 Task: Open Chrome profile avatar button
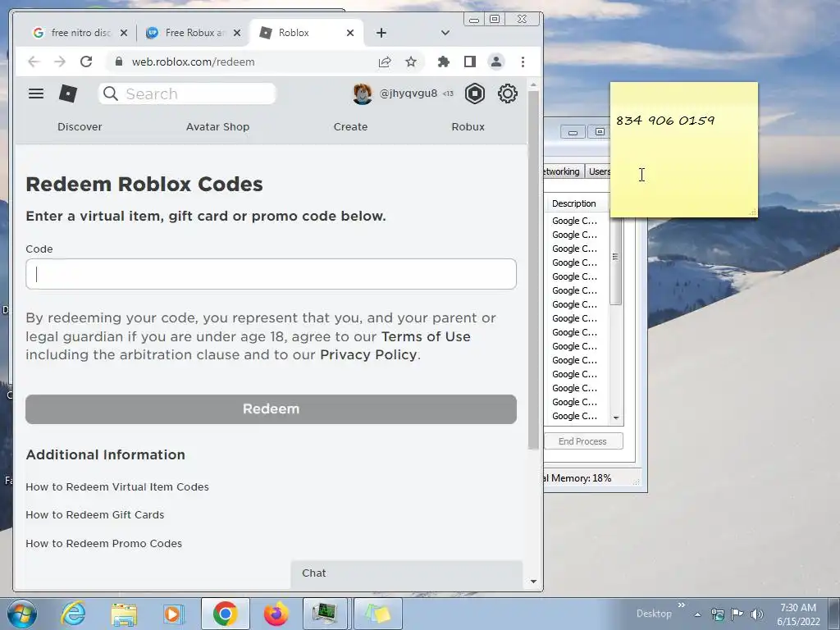point(496,62)
